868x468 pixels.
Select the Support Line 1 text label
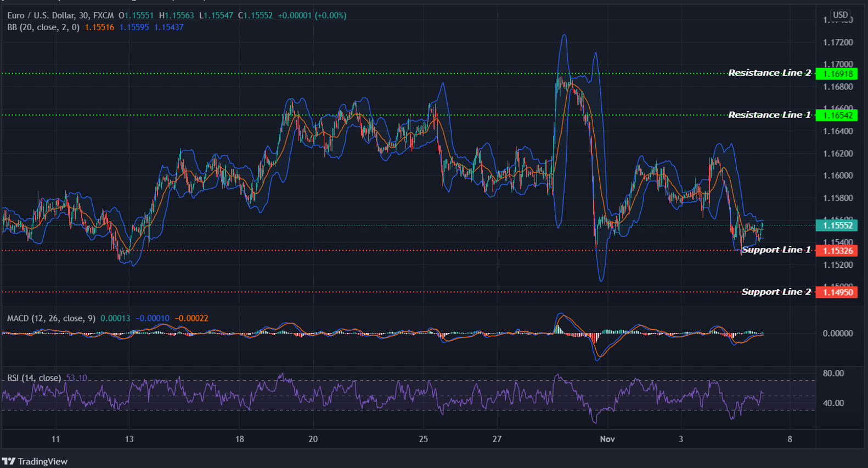coord(776,250)
